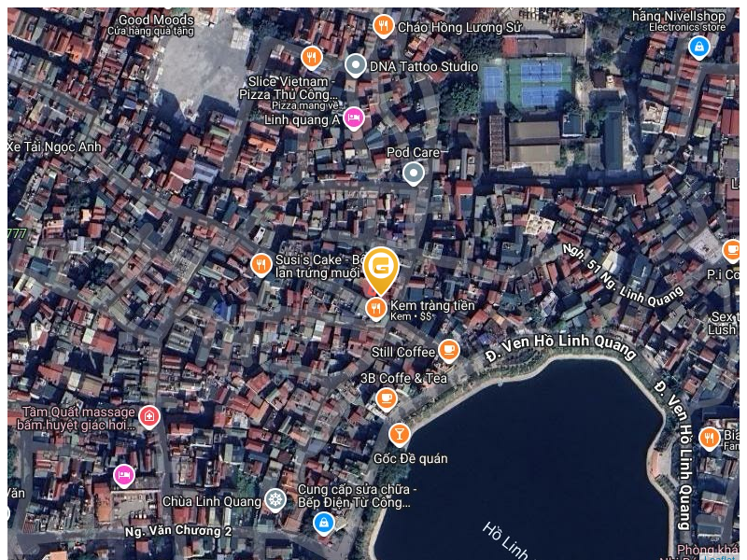Click the Đ. Ven Hồ Linh Quang street label
The image size is (747, 560).
[560, 346]
